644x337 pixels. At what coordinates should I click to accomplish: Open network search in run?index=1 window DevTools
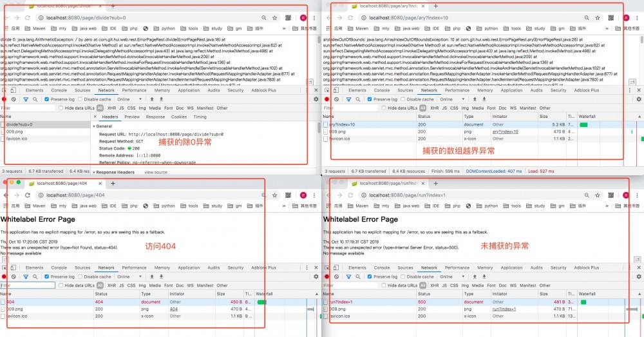coord(357,276)
